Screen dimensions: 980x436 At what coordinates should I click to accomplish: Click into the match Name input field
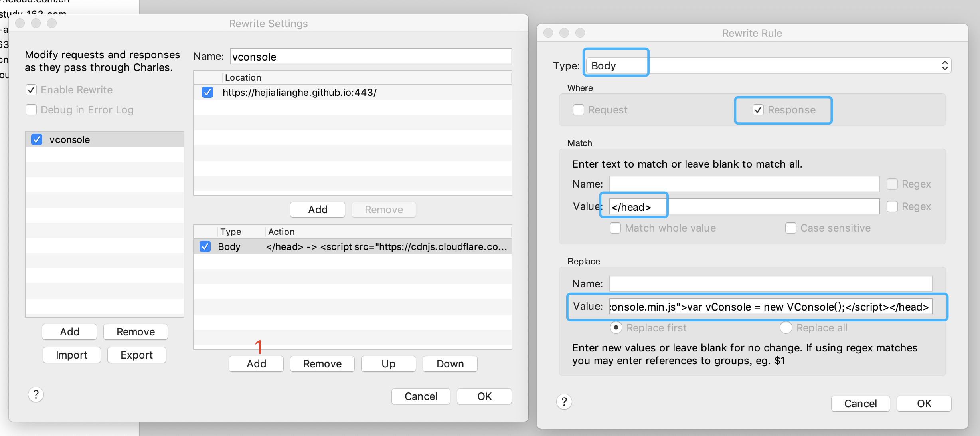(x=744, y=184)
